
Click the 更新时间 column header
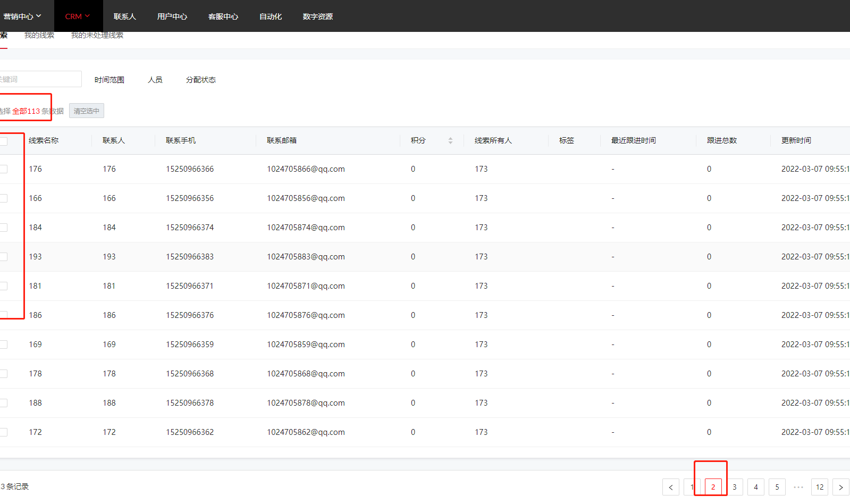tap(796, 140)
